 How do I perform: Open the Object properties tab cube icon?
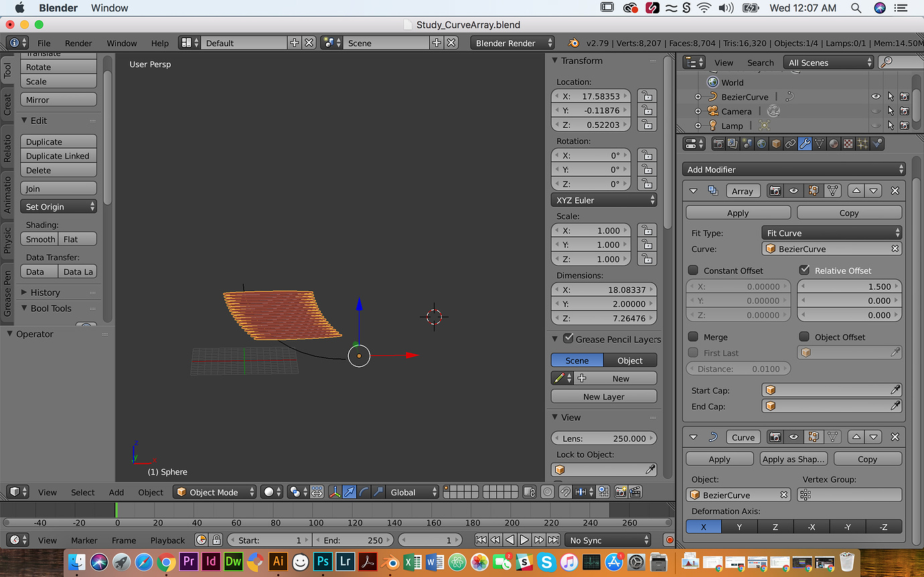pos(776,143)
